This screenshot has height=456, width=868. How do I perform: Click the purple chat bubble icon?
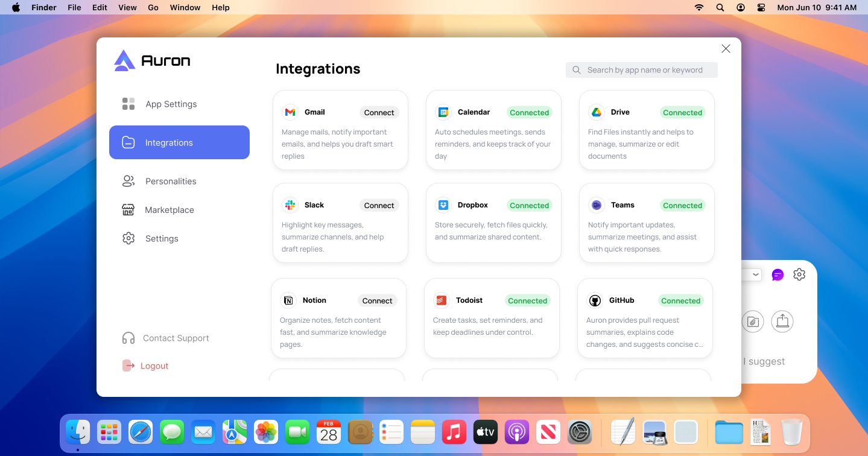778,275
